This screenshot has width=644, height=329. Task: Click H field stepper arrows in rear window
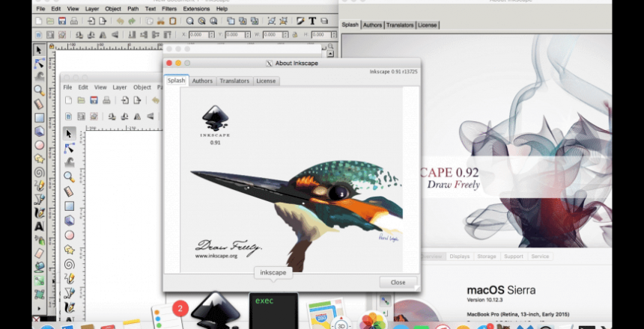click(334, 35)
